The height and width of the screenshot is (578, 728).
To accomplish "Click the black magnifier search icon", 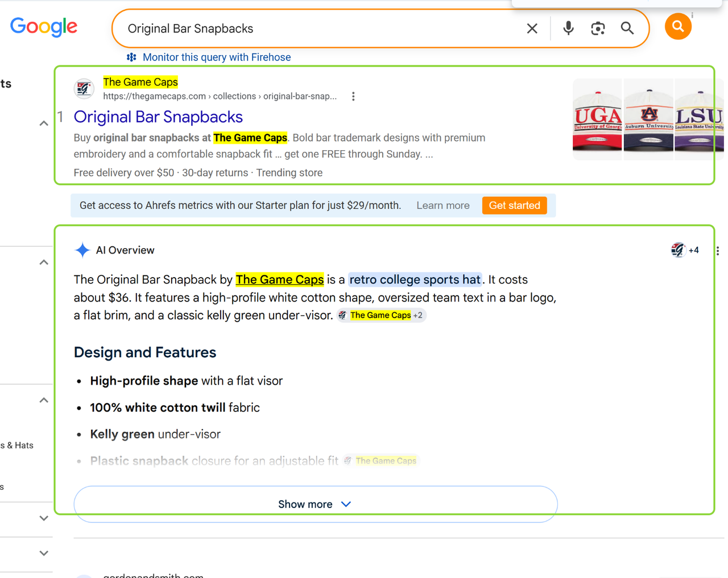I will (x=627, y=28).
